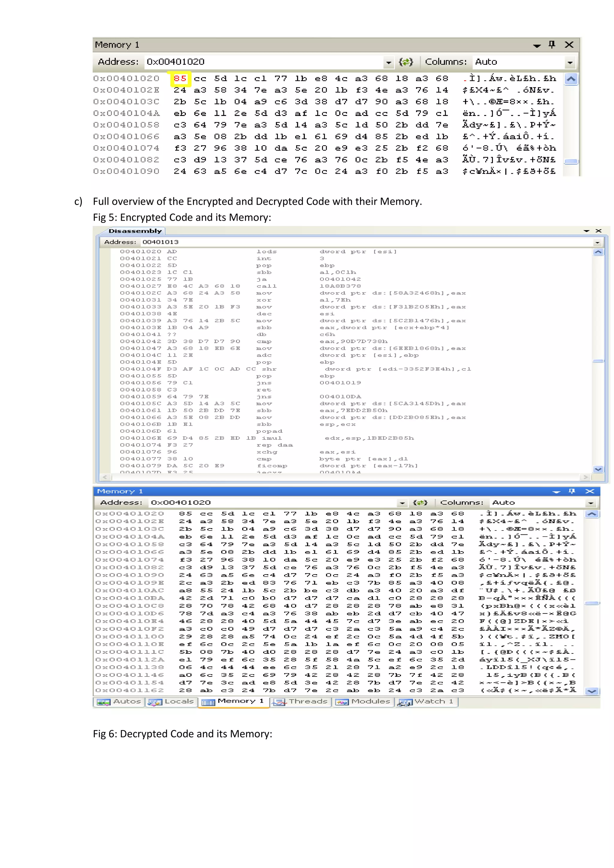Click refresh icon in upper Memory 1 window
The image size is (614, 868).
[406, 62]
